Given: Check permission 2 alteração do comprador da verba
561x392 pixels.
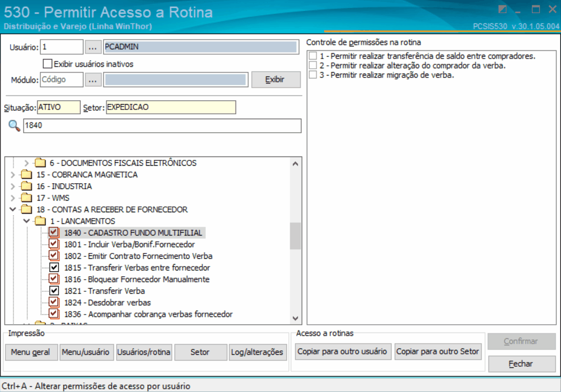Looking at the screenshot, I should pyautogui.click(x=313, y=65).
